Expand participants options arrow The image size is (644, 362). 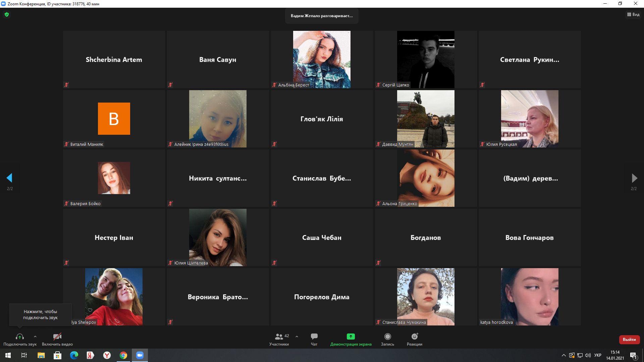(x=297, y=337)
